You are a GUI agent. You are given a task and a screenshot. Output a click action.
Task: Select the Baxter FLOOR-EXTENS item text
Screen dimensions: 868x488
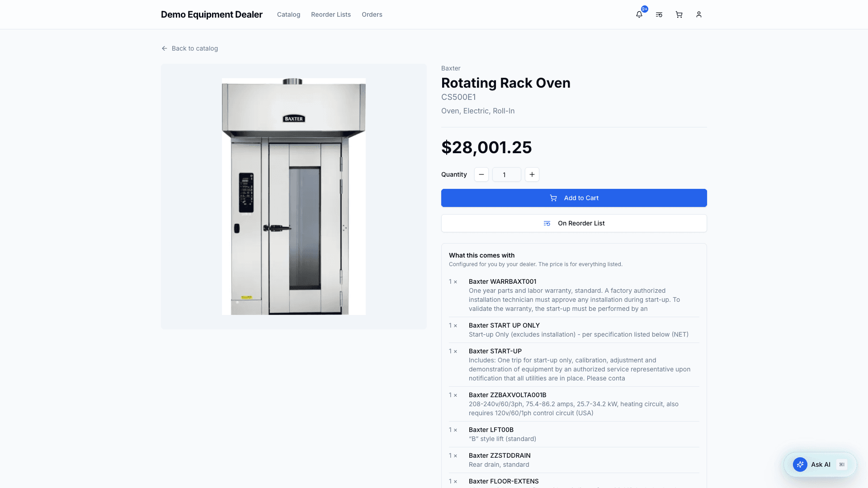click(x=504, y=481)
